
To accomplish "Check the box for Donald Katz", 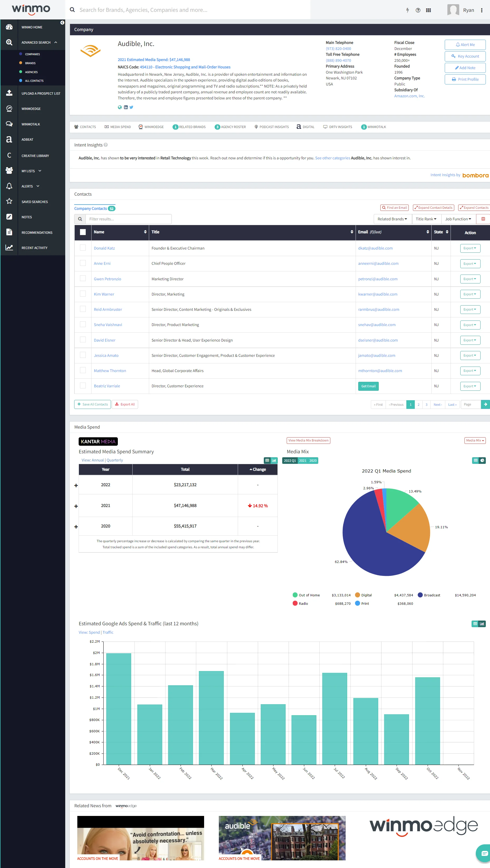I will point(83,248).
